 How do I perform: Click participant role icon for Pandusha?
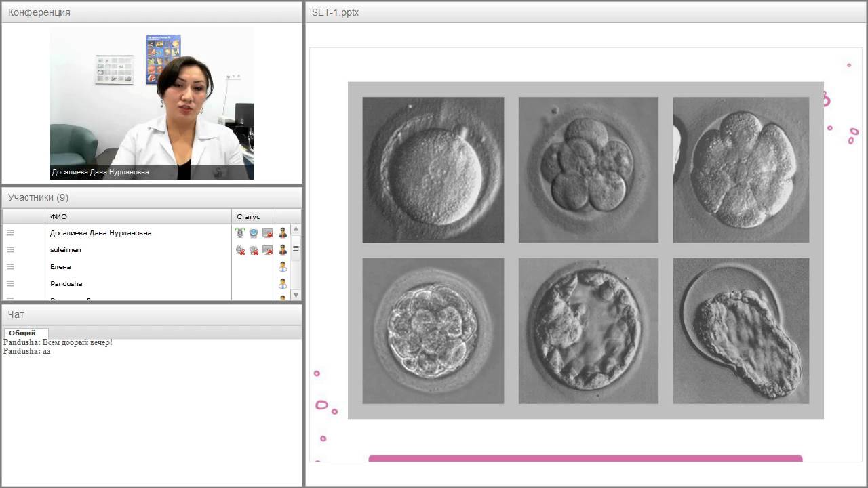(x=283, y=283)
